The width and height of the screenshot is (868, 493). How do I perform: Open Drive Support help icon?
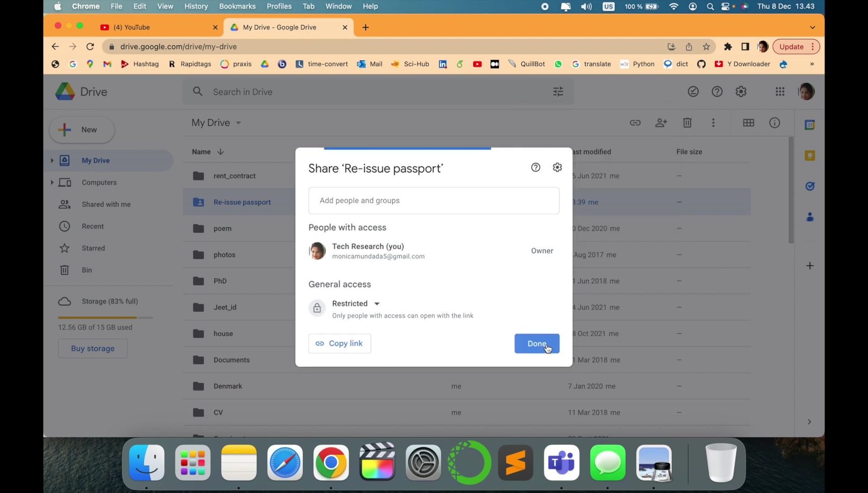coord(717,92)
